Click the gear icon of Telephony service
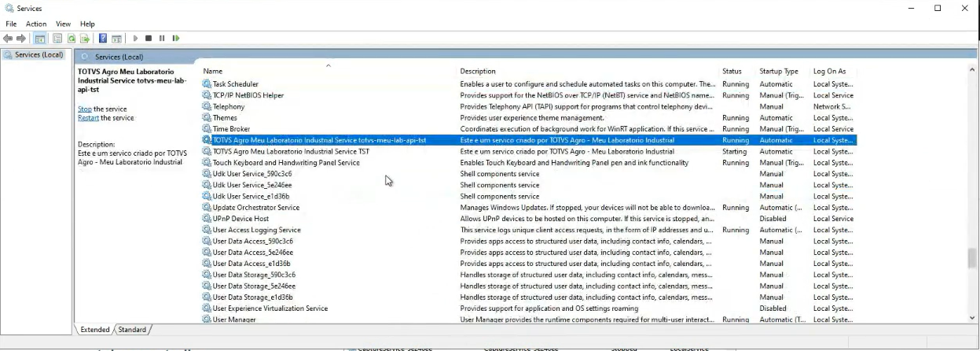980x351 pixels. (207, 106)
